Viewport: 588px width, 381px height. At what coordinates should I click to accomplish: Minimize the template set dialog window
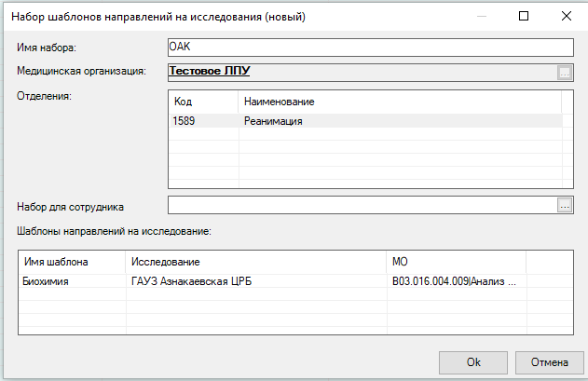pos(481,16)
